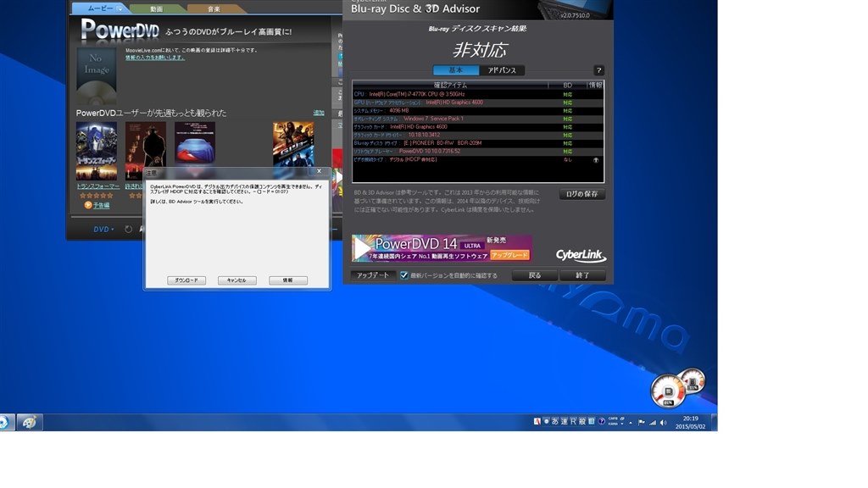Click the 戻る button in BD Advisor

535,275
